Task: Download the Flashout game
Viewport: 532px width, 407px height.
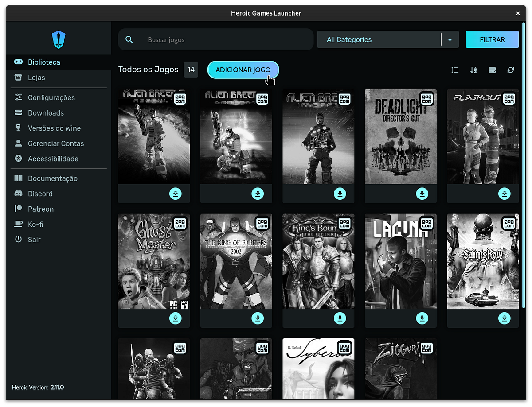Action: (x=505, y=194)
